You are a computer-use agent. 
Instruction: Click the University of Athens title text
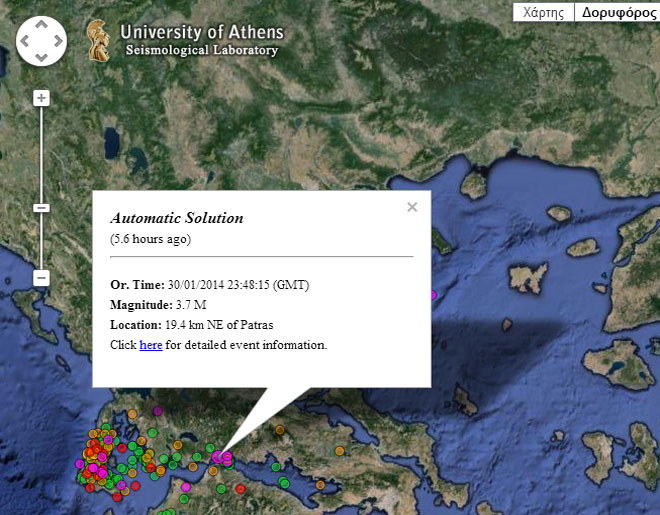[x=200, y=32]
